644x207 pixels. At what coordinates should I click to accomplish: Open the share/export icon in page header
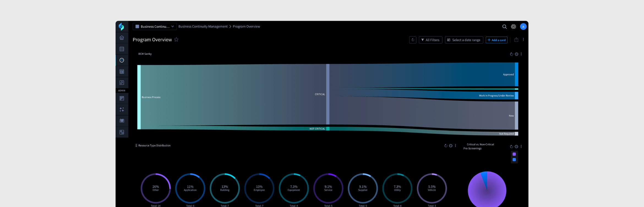tap(516, 40)
